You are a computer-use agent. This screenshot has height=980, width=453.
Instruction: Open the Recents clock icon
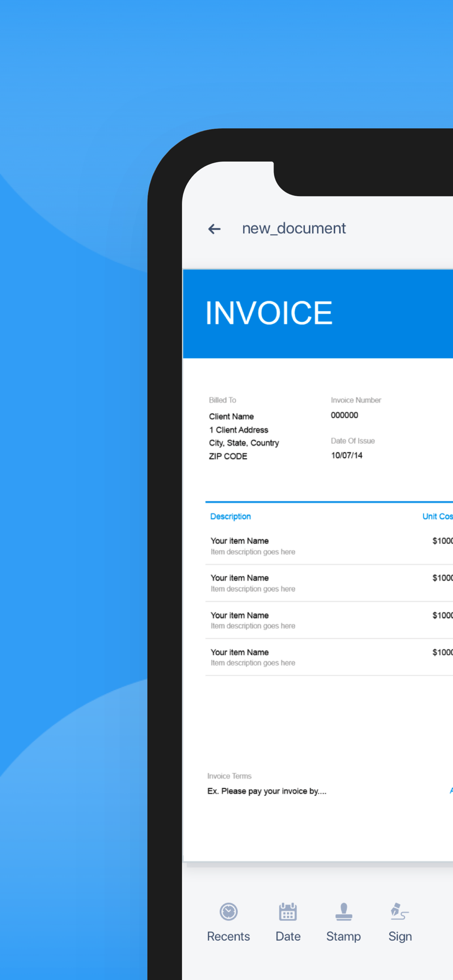click(x=228, y=911)
